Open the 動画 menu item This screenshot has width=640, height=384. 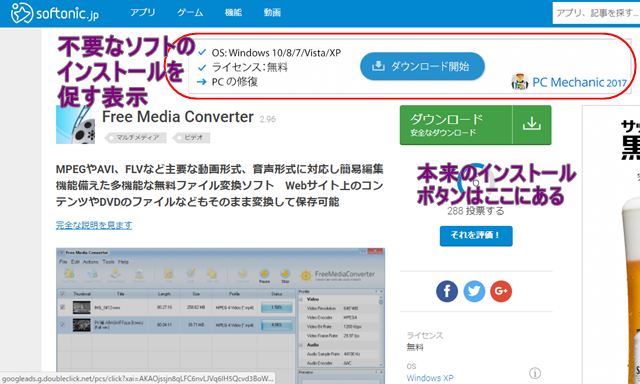click(272, 13)
